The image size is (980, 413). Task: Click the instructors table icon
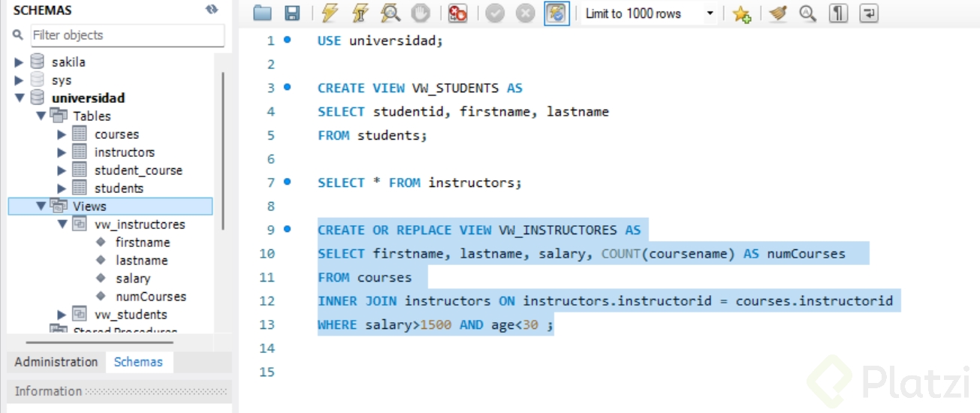(80, 152)
